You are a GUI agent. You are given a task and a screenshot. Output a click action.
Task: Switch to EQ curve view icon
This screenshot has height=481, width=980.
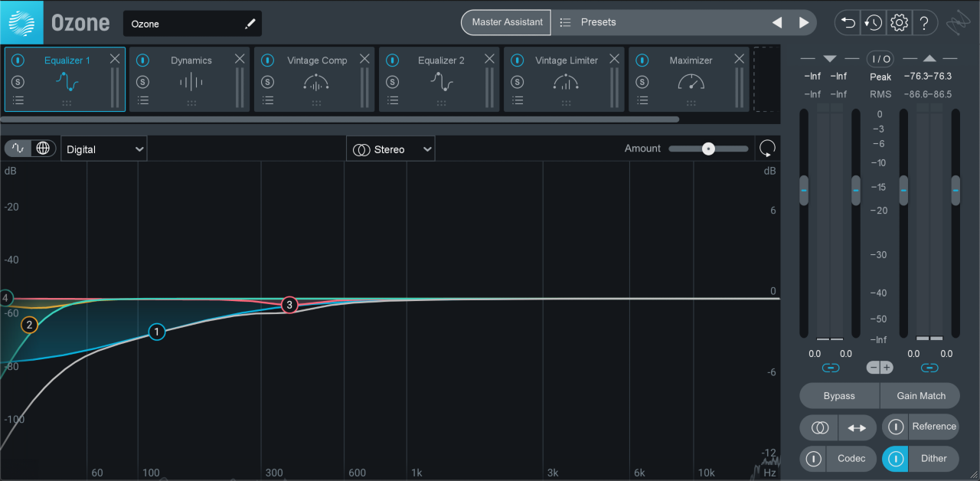pos(18,149)
